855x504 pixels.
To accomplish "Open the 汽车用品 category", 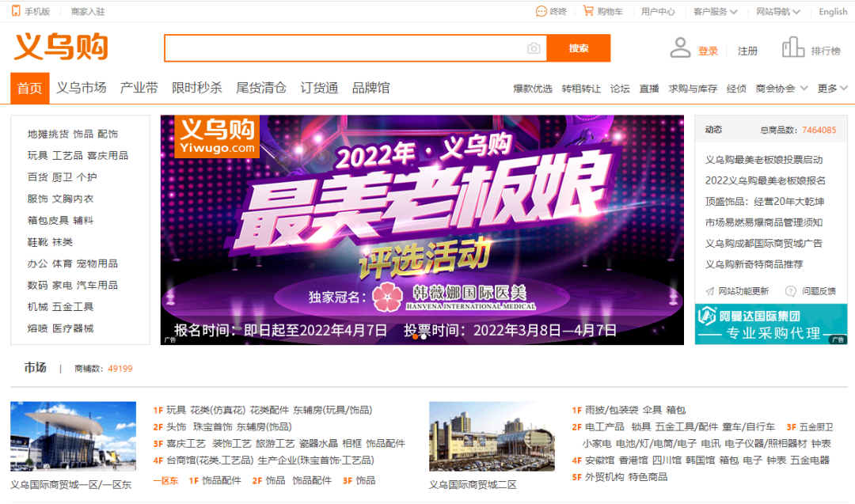I will pyautogui.click(x=97, y=286).
